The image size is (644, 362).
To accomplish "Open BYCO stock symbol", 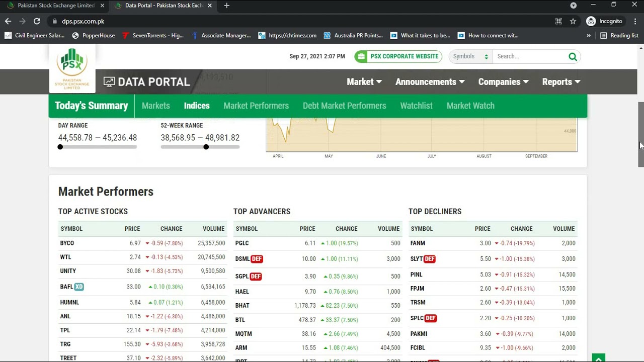I will 67,243.
